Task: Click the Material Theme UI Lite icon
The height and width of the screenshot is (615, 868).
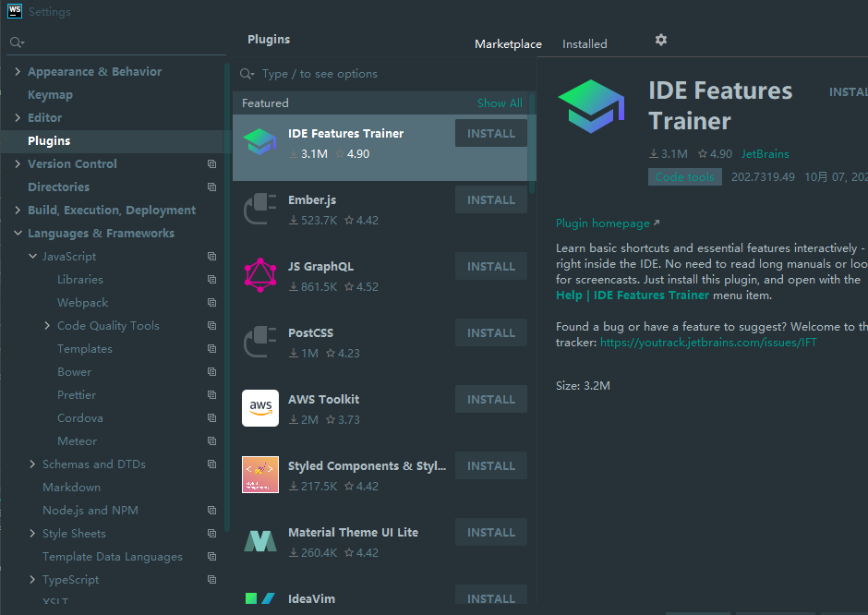Action: (x=260, y=541)
